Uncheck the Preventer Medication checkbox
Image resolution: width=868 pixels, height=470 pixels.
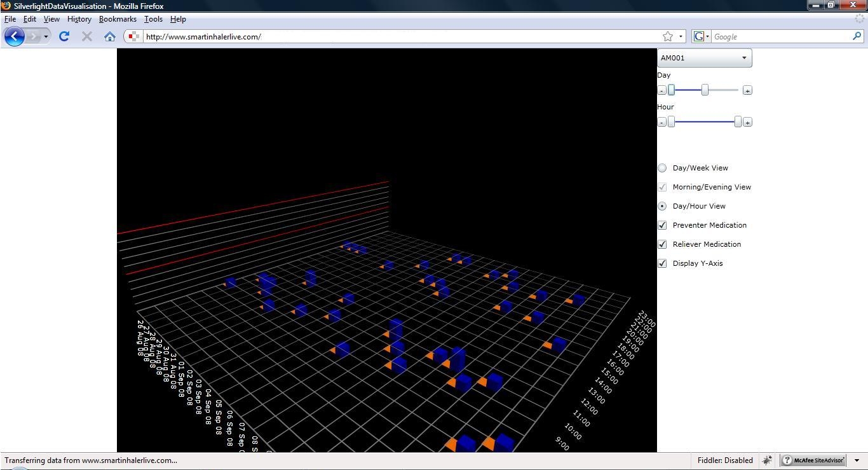click(x=662, y=225)
